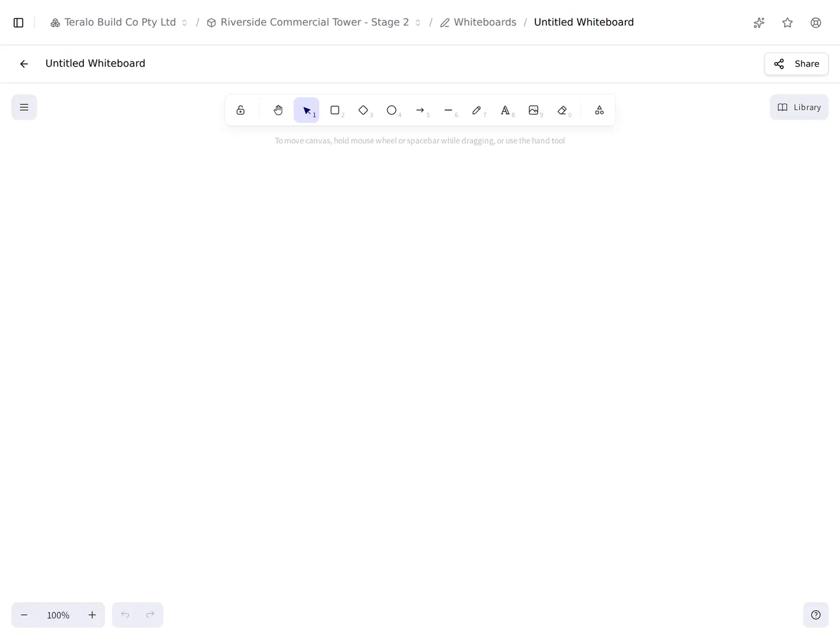This screenshot has height=639, width=840.
Task: Select the Diamond shape tool
Action: click(x=363, y=110)
